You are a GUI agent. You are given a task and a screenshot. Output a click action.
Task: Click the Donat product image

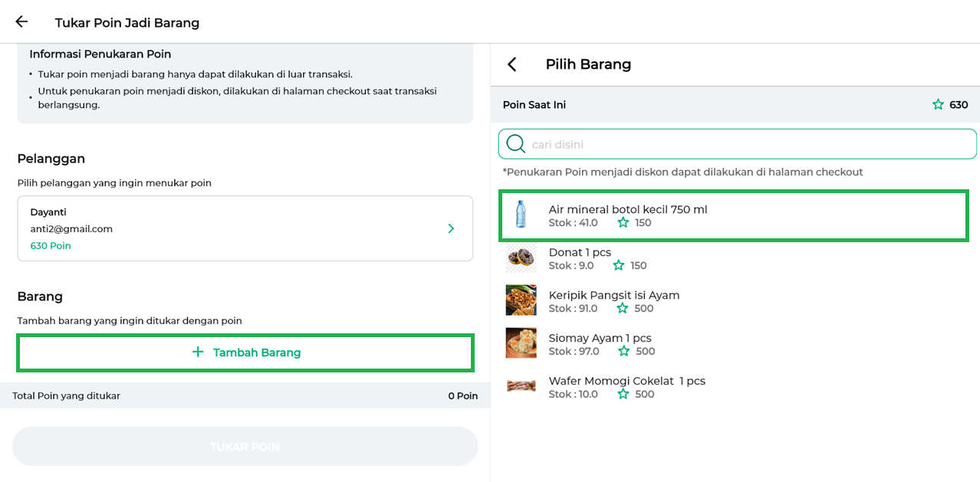coord(521,258)
